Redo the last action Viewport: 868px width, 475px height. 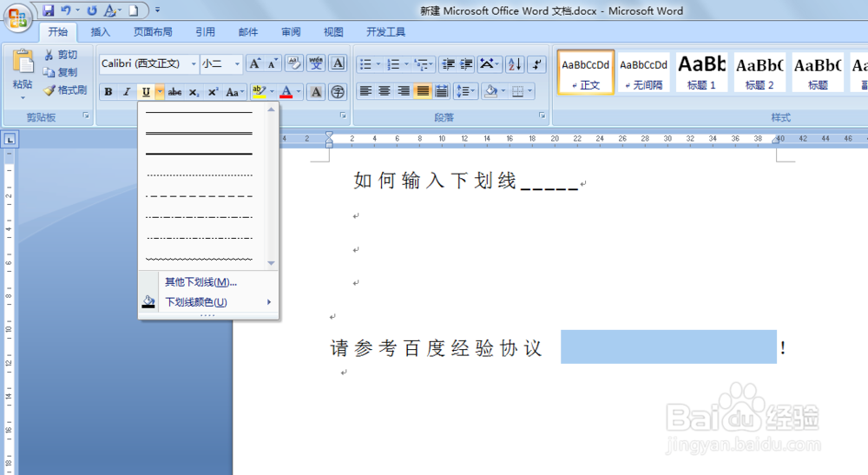coord(92,10)
